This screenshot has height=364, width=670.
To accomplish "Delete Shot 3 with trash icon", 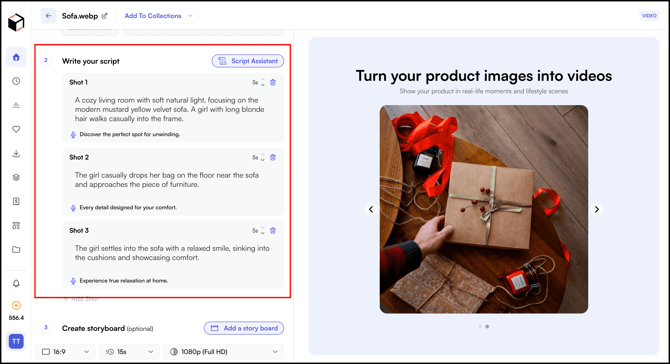I will tap(273, 231).
